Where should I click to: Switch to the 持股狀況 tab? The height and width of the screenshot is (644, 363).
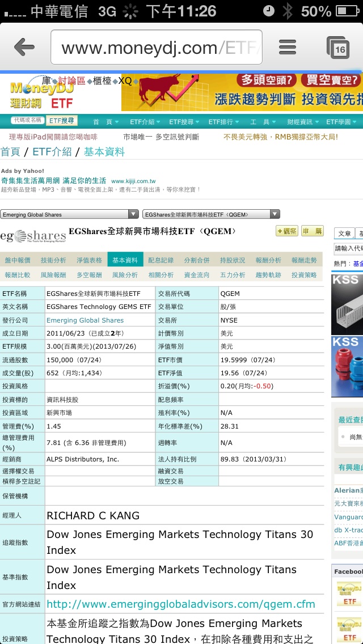pyautogui.click(x=233, y=260)
